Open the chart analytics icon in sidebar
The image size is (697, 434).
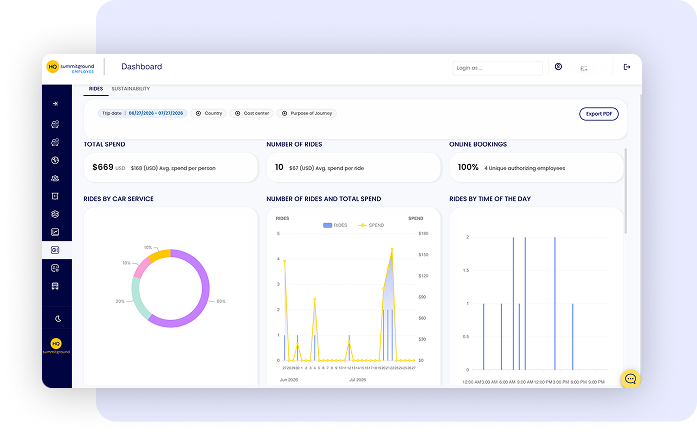coord(55,232)
